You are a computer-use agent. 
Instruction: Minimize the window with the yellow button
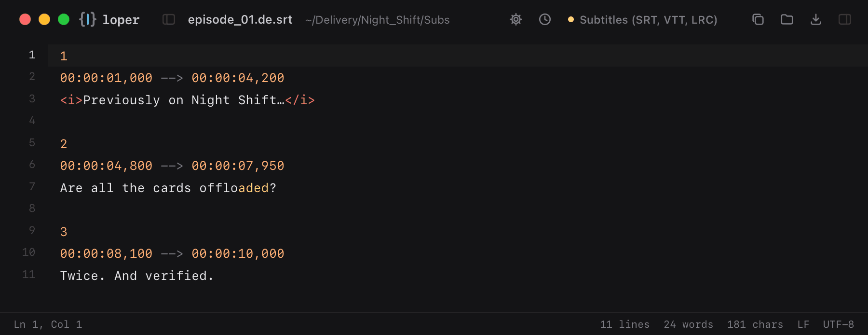pos(44,19)
